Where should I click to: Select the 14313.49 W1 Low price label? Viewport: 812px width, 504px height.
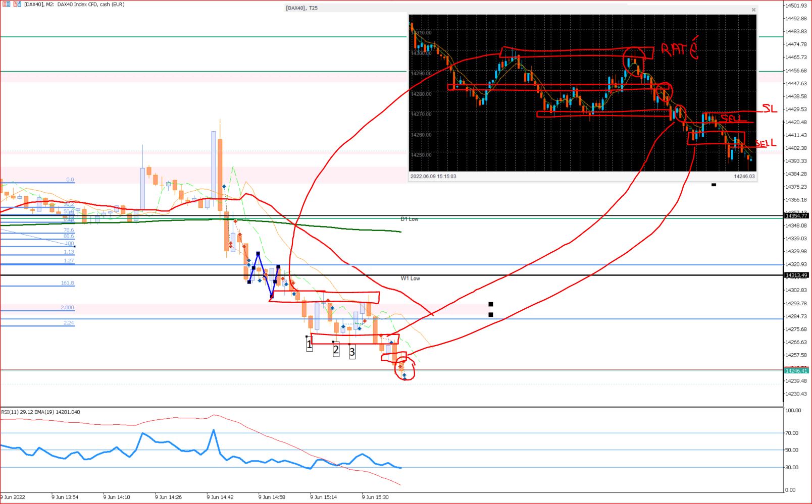[x=796, y=275]
